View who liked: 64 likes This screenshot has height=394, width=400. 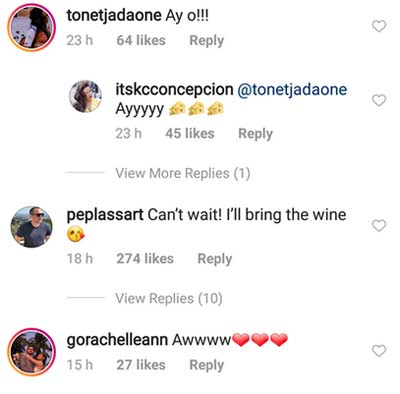(141, 40)
